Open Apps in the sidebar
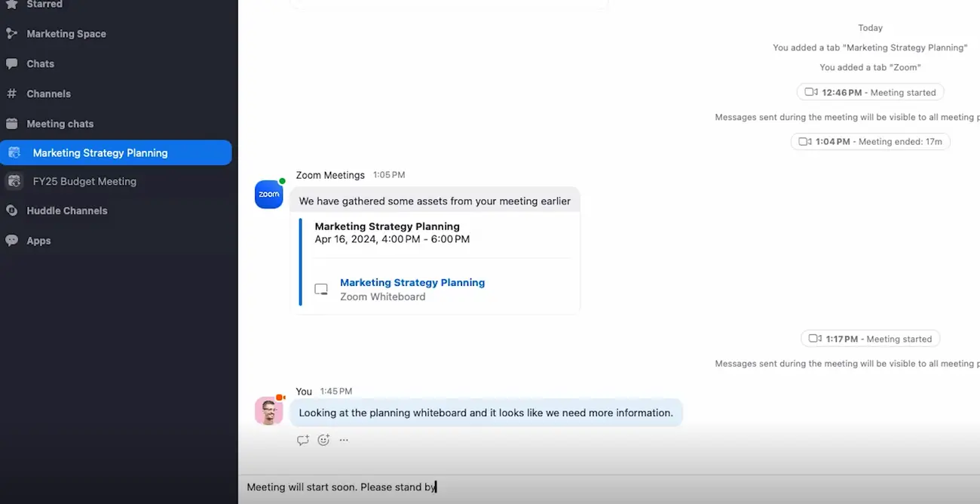 point(38,241)
